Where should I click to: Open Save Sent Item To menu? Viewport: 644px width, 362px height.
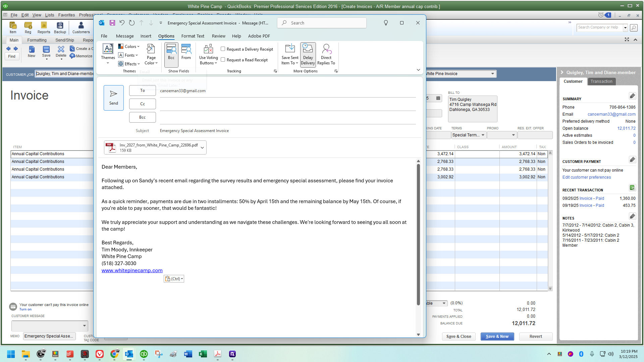(290, 54)
